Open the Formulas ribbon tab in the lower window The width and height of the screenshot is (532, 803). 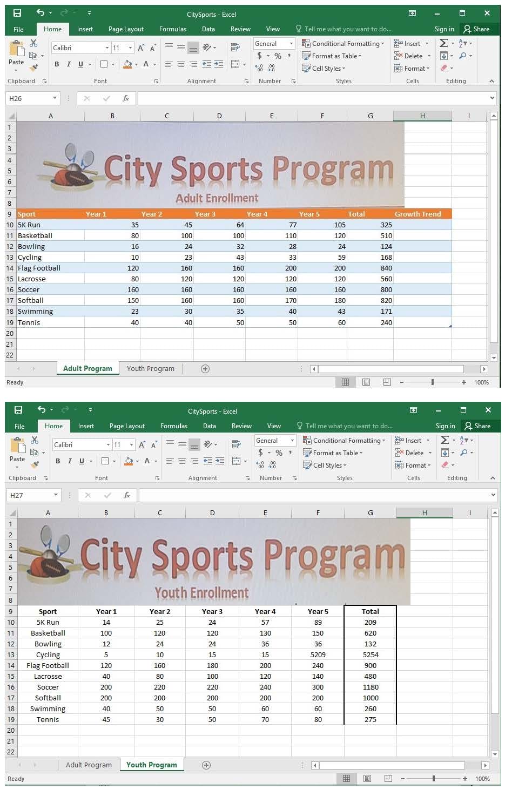[173, 426]
